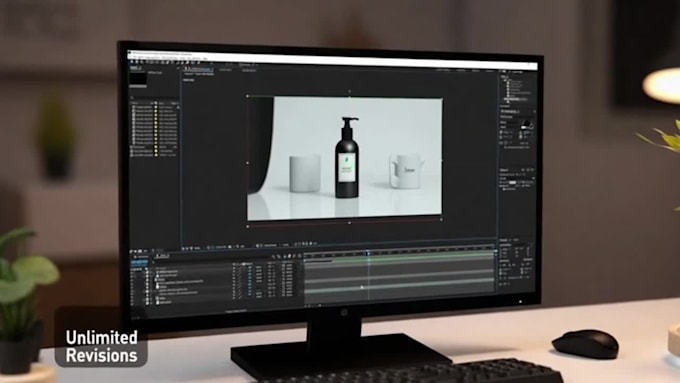Click the bottom-center transform handle of selected layer
680x383 pixels.
[x=350, y=223]
